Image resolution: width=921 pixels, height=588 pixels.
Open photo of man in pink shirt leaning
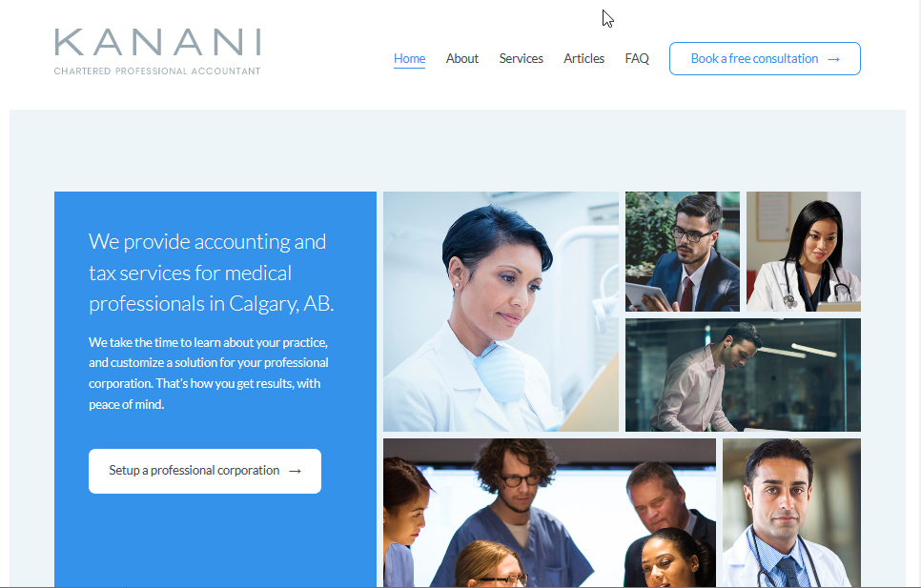pyautogui.click(x=743, y=375)
